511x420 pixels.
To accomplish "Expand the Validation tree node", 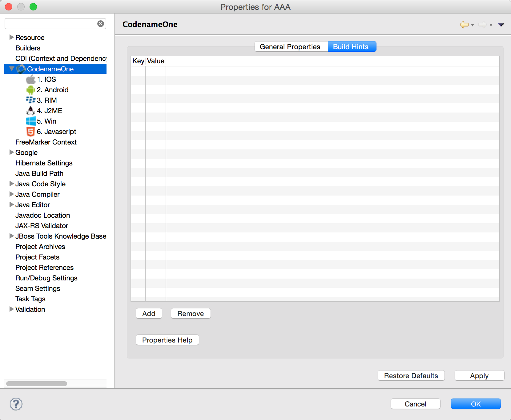I will click(x=12, y=309).
